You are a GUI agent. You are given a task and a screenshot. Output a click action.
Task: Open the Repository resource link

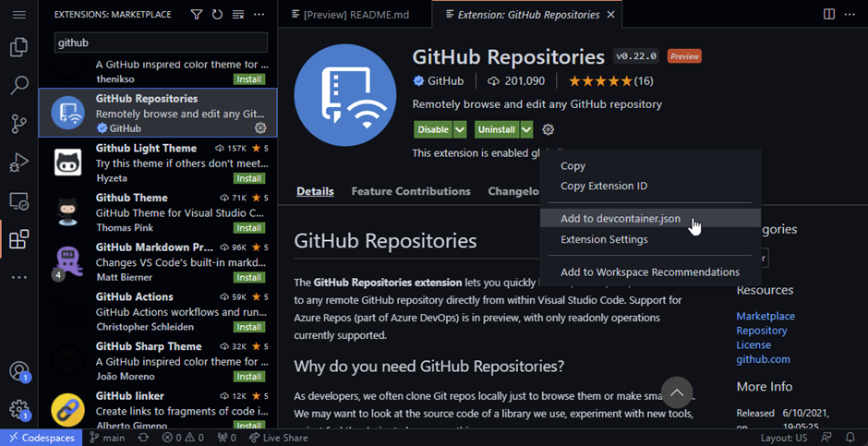761,331
